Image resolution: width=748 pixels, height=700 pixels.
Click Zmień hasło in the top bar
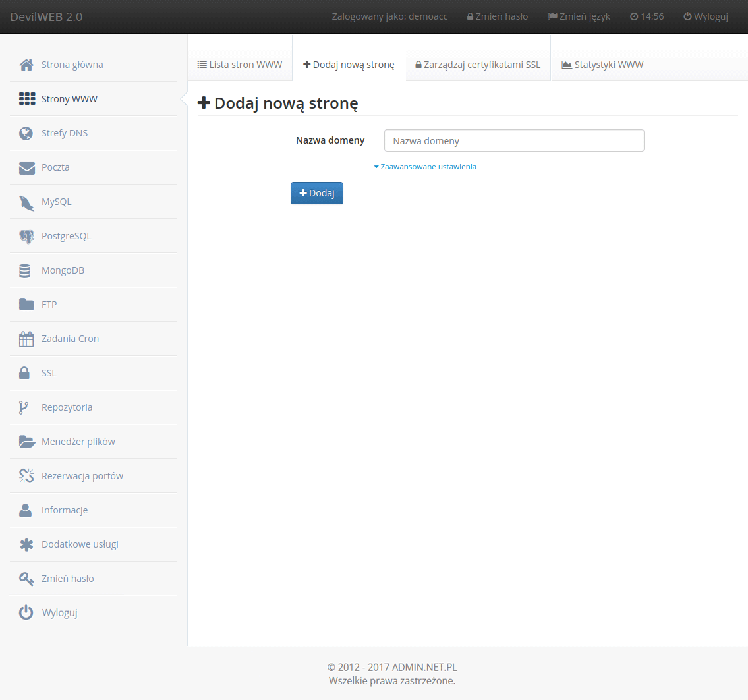[498, 16]
